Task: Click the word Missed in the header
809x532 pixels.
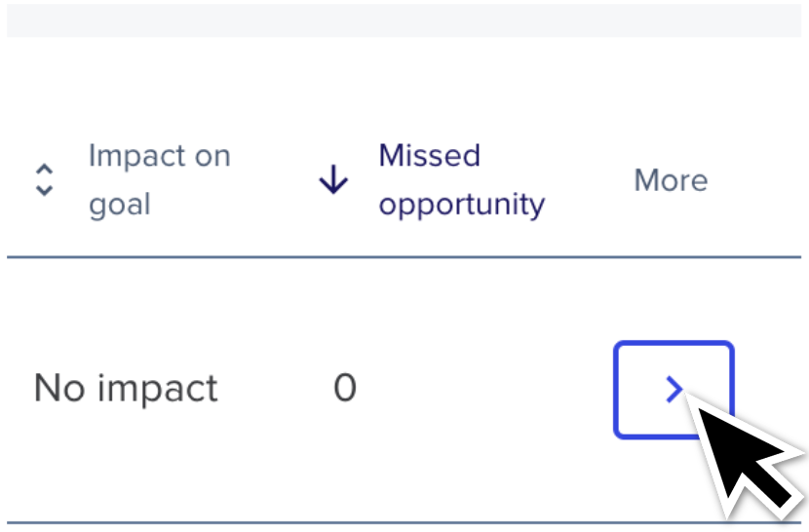Action: (429, 155)
